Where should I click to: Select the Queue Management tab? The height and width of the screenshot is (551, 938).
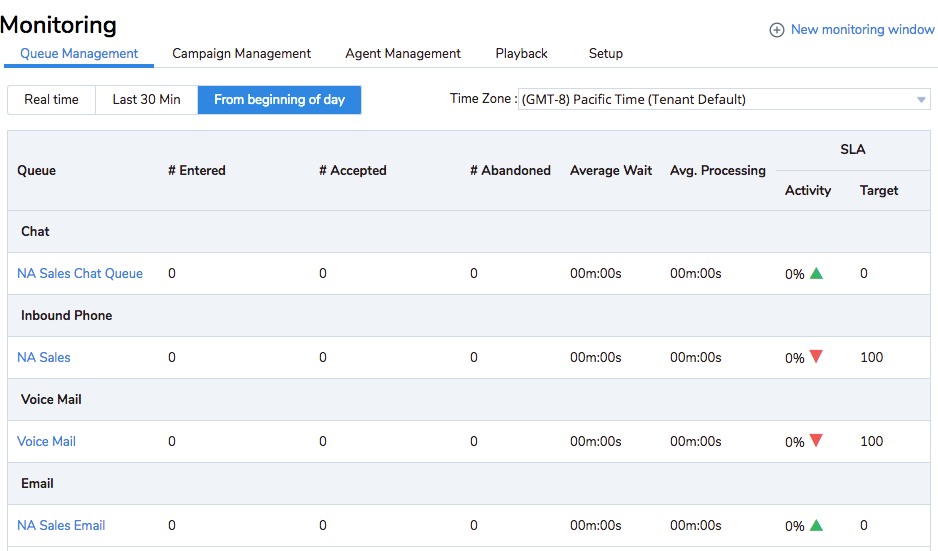click(x=79, y=53)
